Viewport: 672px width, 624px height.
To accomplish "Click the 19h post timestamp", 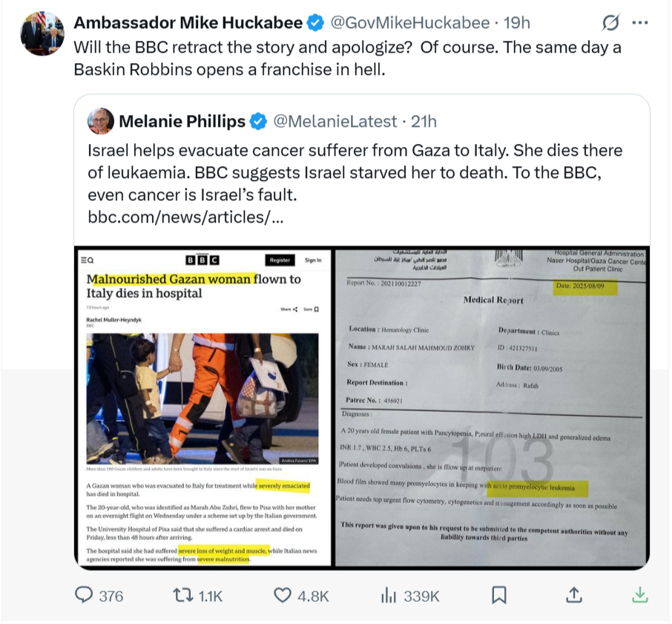I will coord(516,23).
